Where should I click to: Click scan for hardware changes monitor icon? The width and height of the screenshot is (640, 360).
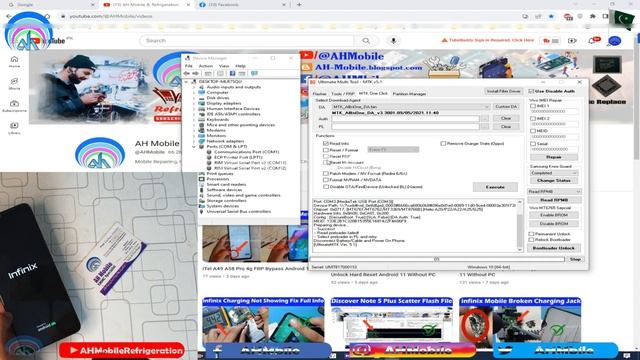[x=254, y=73]
